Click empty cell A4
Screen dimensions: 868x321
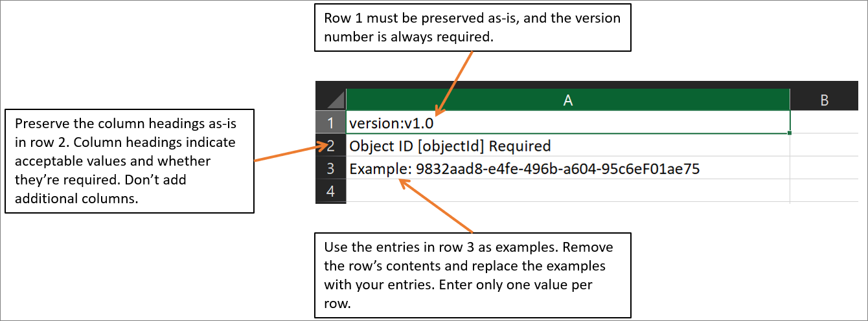tap(568, 192)
